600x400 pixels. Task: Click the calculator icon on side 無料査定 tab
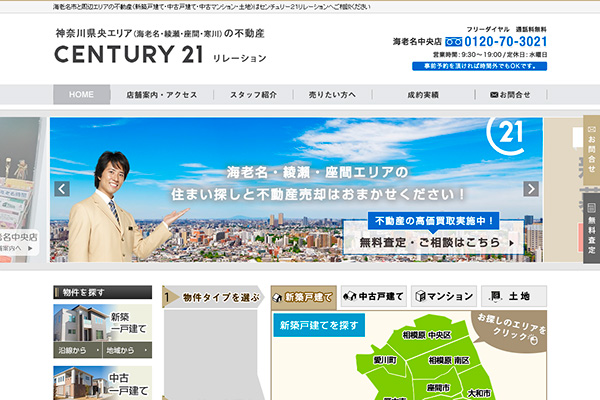pyautogui.click(x=591, y=208)
